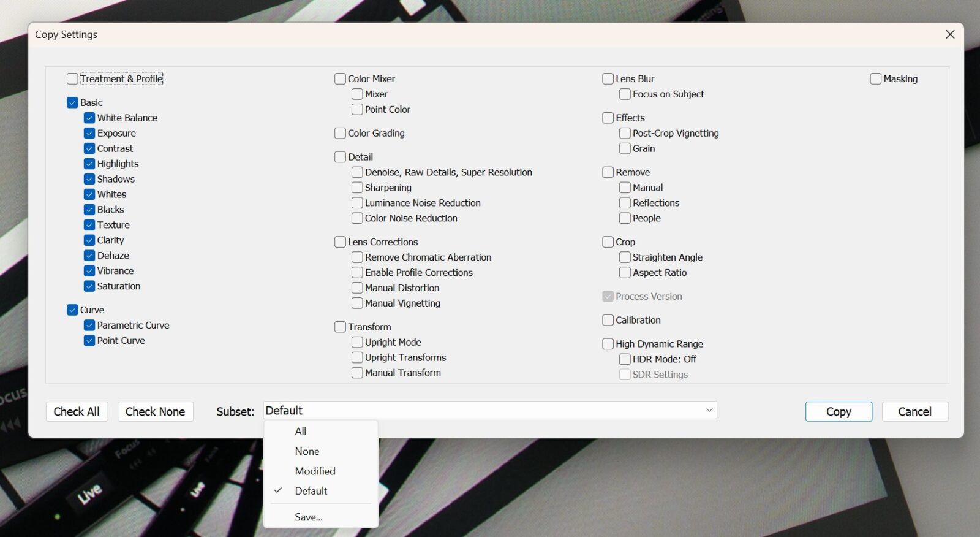The height and width of the screenshot is (537, 980).
Task: Close the Copy Settings dialog
Action: [950, 34]
